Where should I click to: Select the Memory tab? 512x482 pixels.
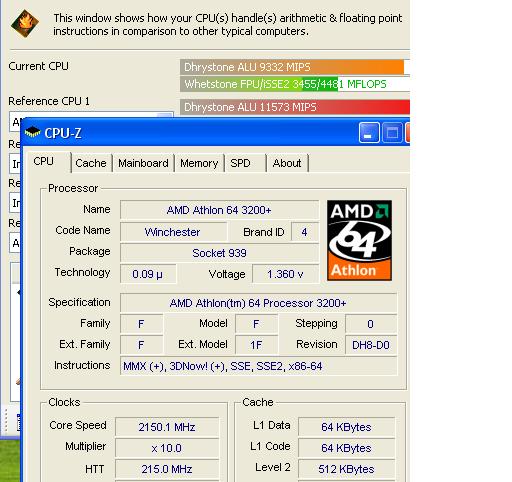[199, 163]
